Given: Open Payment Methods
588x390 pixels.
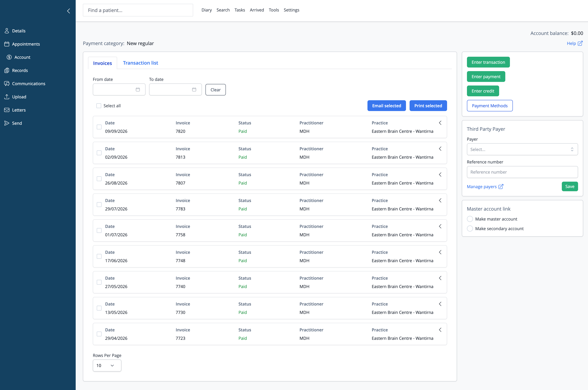Looking at the screenshot, I should pos(490,106).
